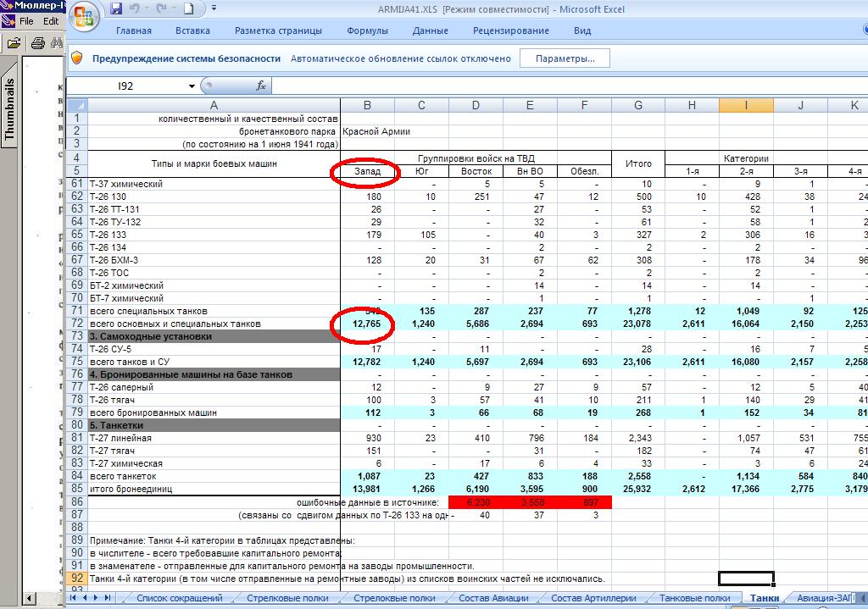Switch to Танковые полки sheet tab

click(x=694, y=598)
